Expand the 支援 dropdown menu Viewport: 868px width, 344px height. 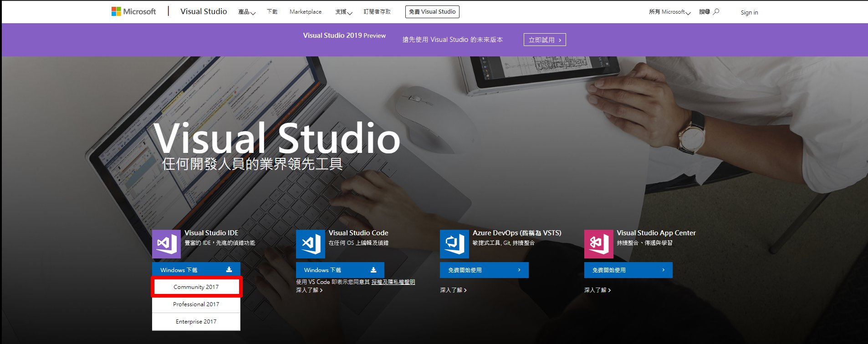(x=343, y=12)
